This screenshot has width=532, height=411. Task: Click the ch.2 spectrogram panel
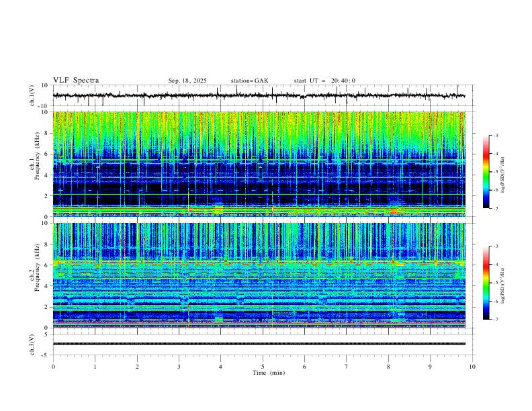pyautogui.click(x=259, y=275)
